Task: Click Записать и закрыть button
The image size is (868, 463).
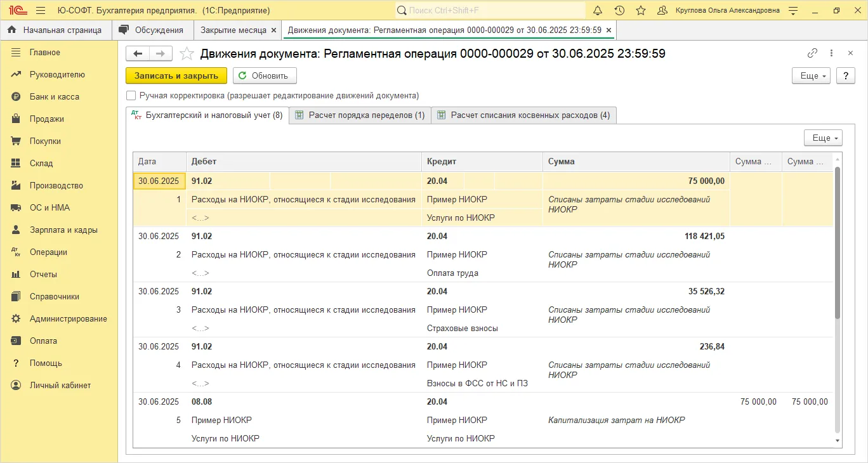Action: 176,75
